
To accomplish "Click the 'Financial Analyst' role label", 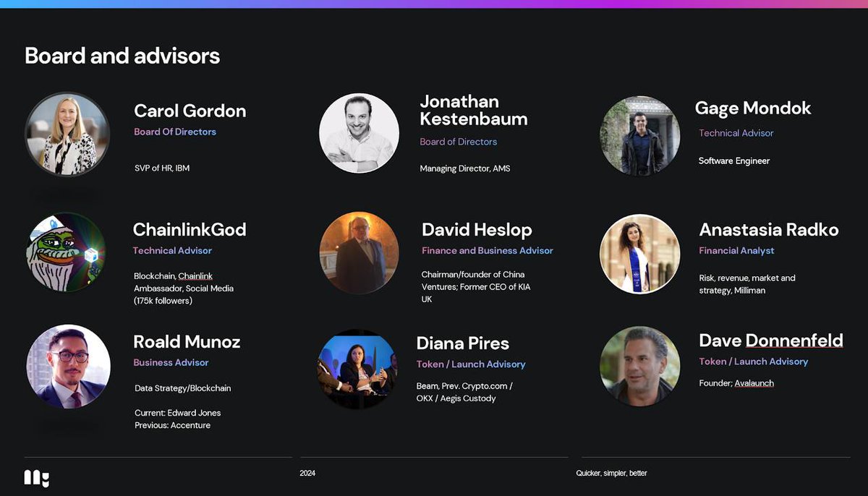I will (736, 251).
